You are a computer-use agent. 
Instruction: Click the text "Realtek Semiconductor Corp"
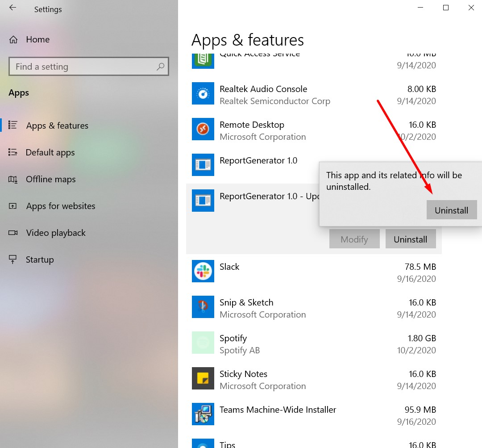click(275, 101)
